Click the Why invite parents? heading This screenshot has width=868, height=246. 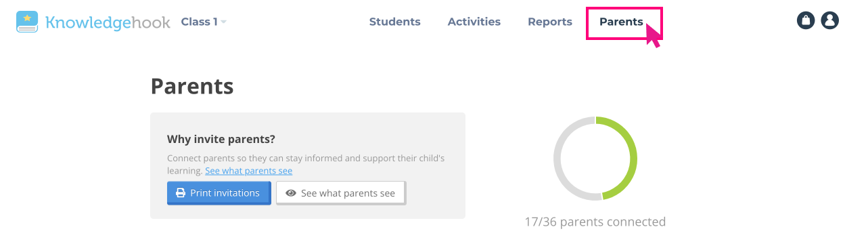tap(221, 139)
